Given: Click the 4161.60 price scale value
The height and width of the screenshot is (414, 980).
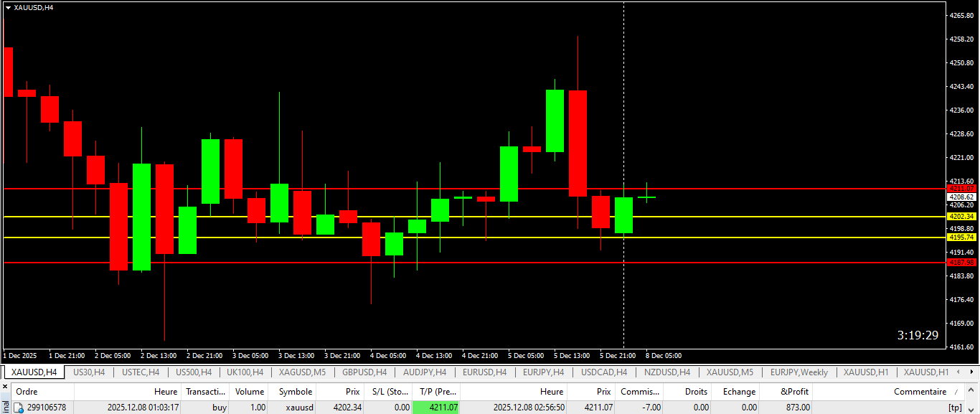Looking at the screenshot, I should point(961,347).
